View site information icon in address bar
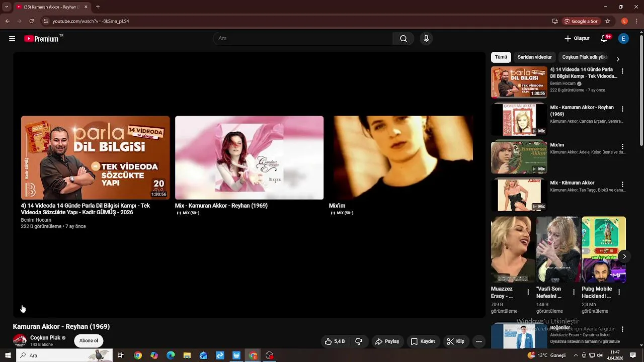 [x=46, y=21]
